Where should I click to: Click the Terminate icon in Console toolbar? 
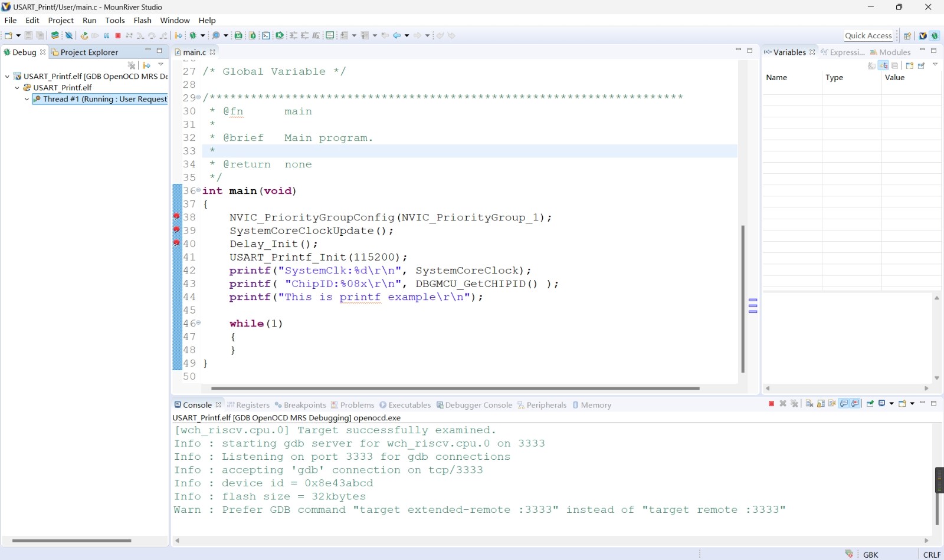[771, 403]
